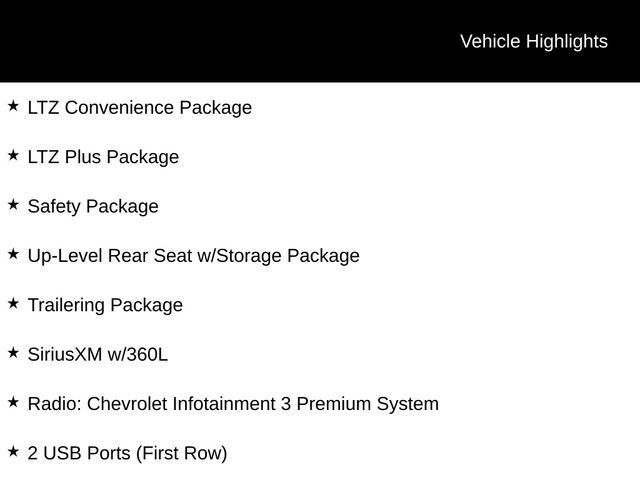Viewport: 640px width, 480px height.
Task: Select the LTZ Convenience Package text
Action: pos(139,107)
